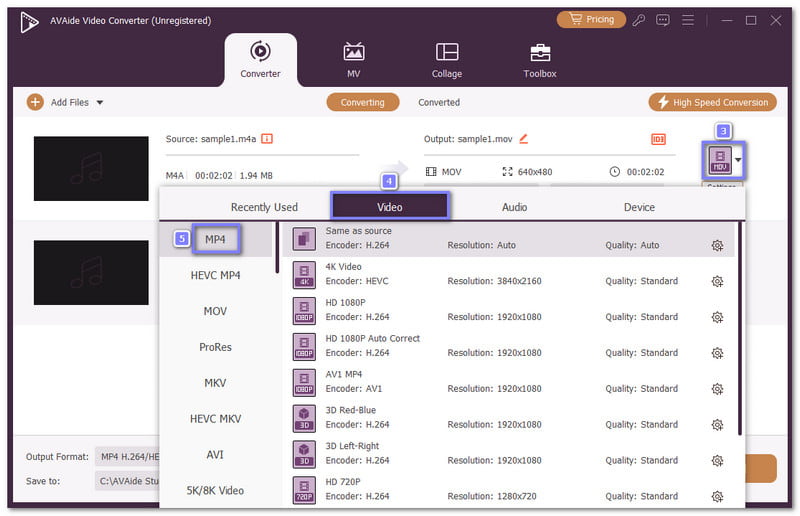Edit output name sample1.mov pencil icon
800x516 pixels.
[523, 139]
